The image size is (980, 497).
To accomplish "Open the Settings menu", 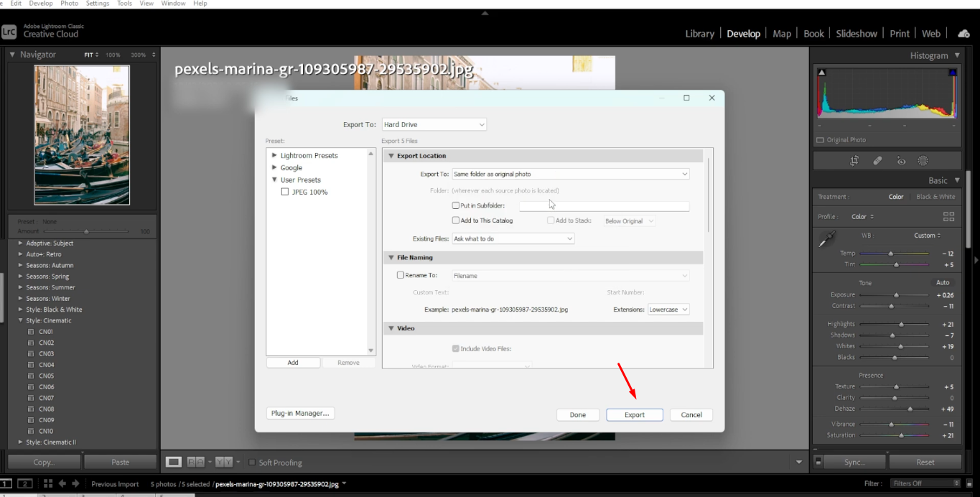I will [97, 3].
